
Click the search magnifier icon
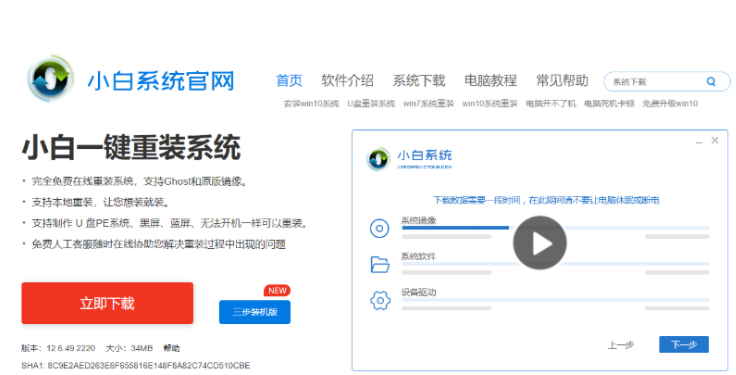[711, 82]
